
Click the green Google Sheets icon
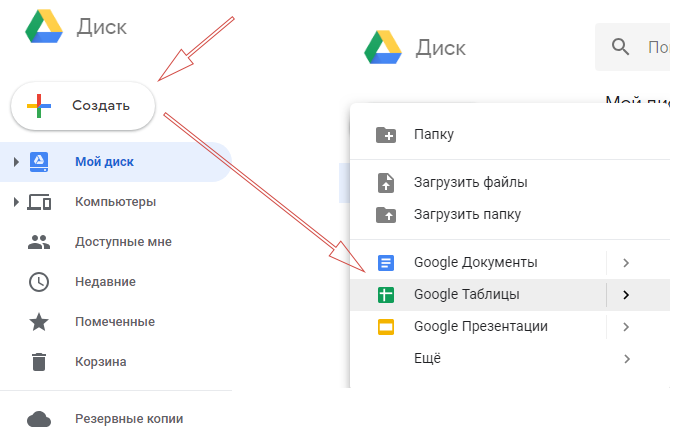386,295
